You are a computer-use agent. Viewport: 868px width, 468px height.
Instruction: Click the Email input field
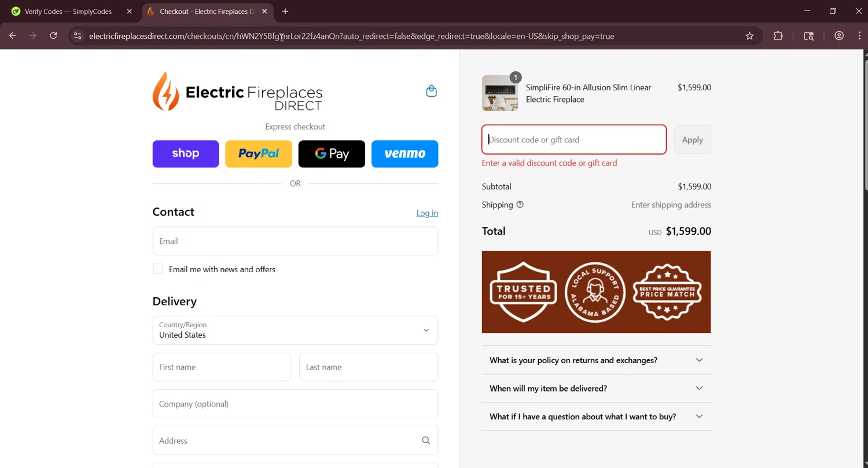(295, 241)
